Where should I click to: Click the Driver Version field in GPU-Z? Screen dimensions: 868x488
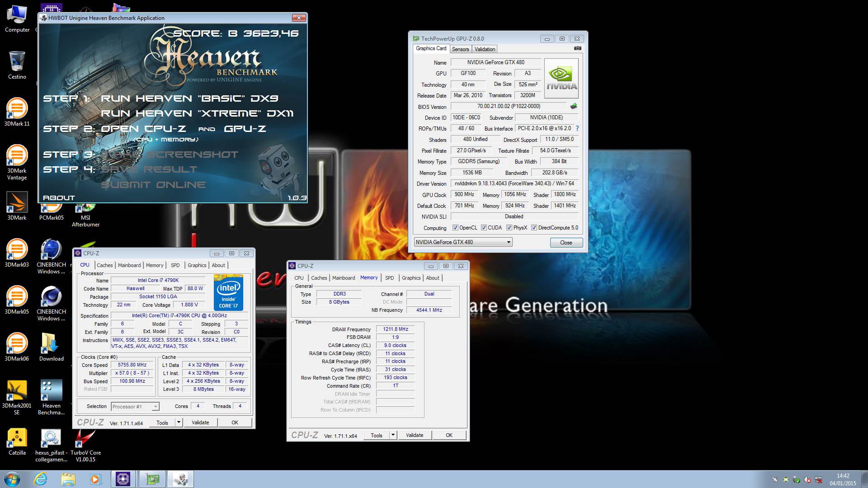(x=514, y=183)
